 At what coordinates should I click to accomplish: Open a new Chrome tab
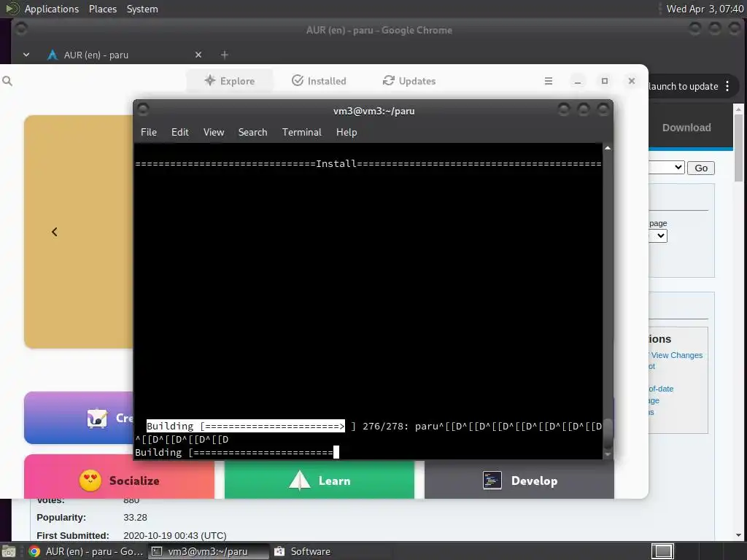point(225,55)
